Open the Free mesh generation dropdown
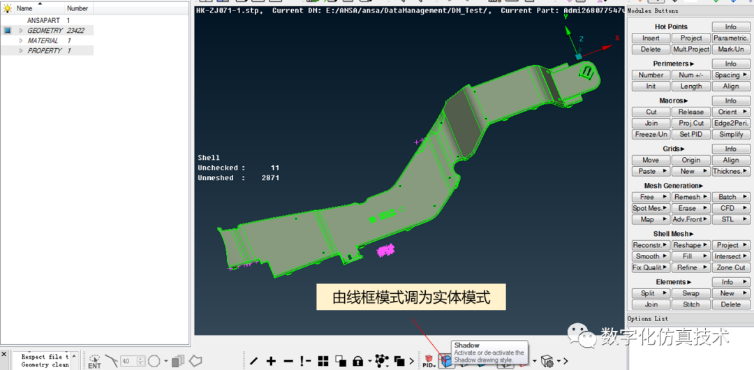The width and height of the screenshot is (754, 370). pyautogui.click(x=651, y=197)
